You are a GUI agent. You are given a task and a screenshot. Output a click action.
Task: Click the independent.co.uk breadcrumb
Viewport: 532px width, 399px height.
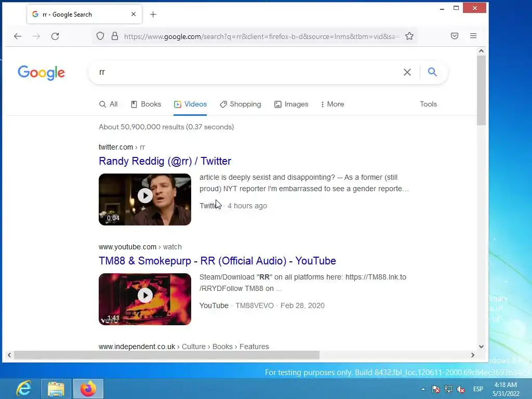[x=184, y=347]
